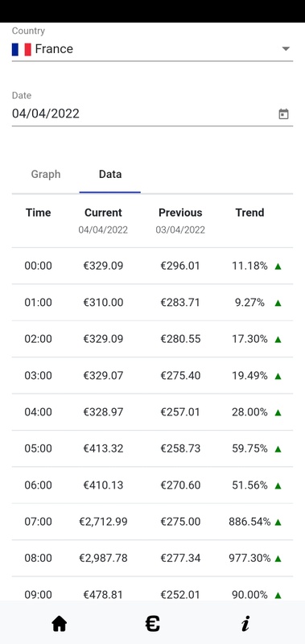Click the Time column header
The height and width of the screenshot is (644, 305).
coord(38,213)
